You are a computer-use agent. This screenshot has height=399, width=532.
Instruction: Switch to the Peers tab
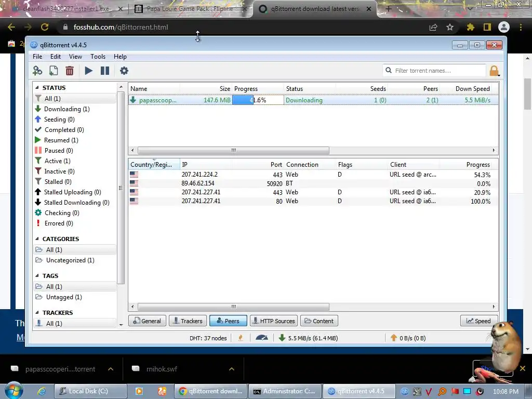(228, 321)
